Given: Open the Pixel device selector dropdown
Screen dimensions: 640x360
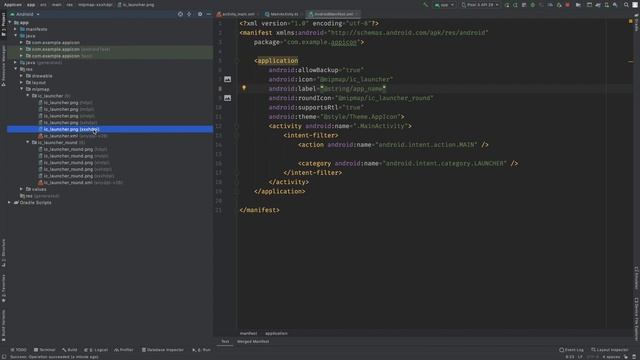Looking at the screenshot, I should [480, 5].
